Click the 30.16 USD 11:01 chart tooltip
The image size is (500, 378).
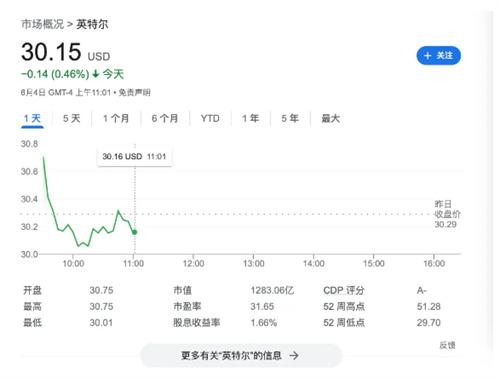[x=134, y=156]
